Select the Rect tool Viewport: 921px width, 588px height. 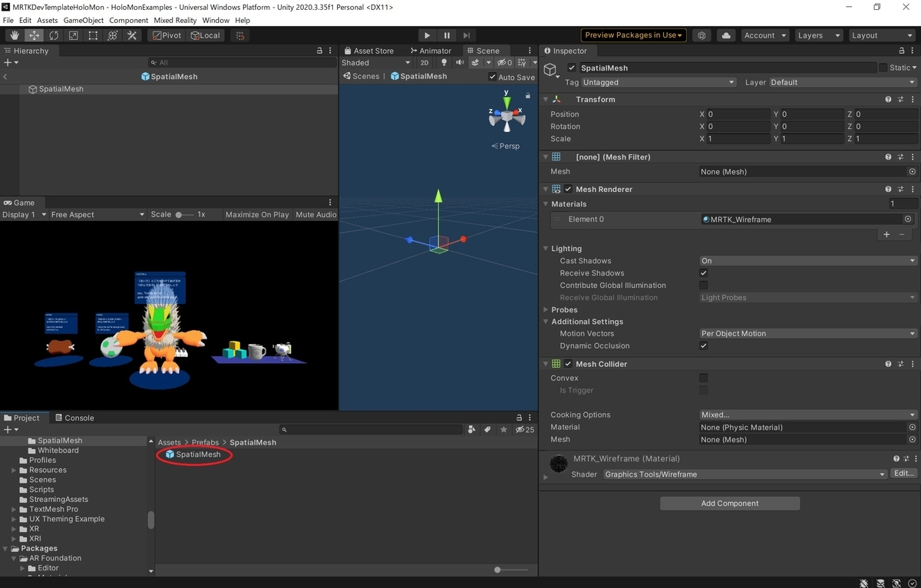point(93,35)
